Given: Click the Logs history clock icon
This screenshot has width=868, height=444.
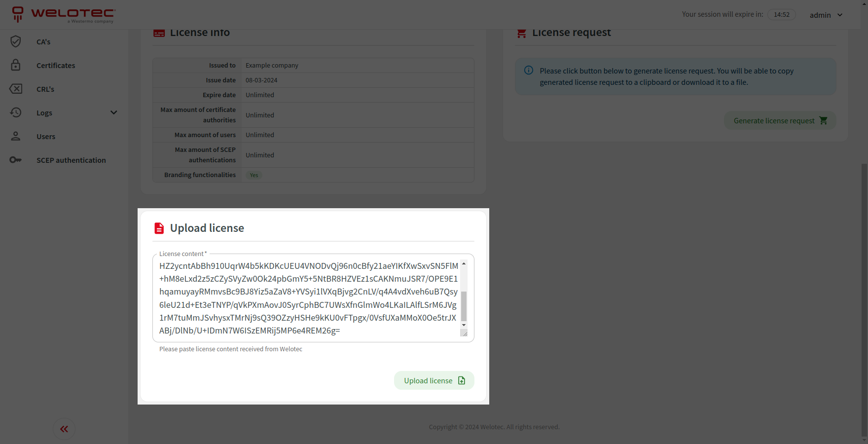Looking at the screenshot, I should (x=16, y=112).
